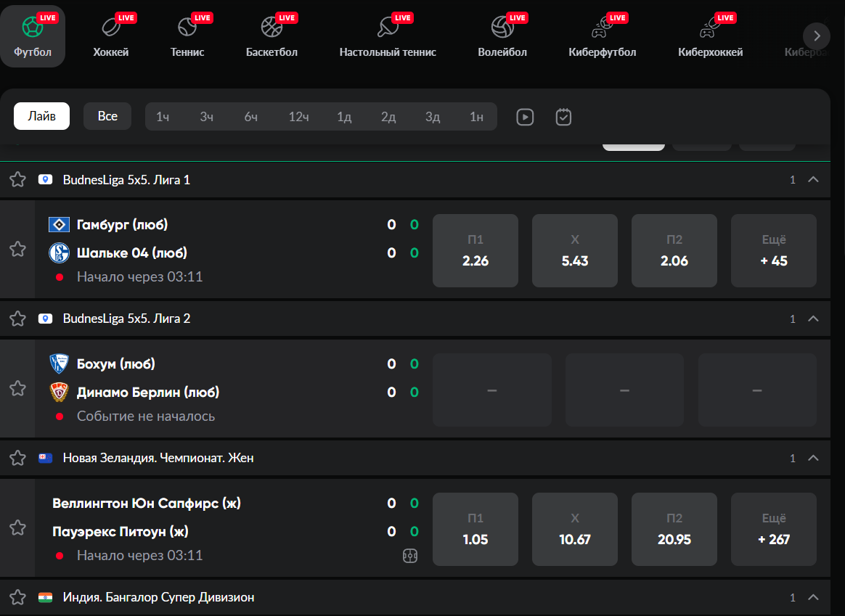Screen dimensions: 845x616
Task: Collapse the BudnesLiga 5x5 Лига 1 section
Action: click(813, 179)
